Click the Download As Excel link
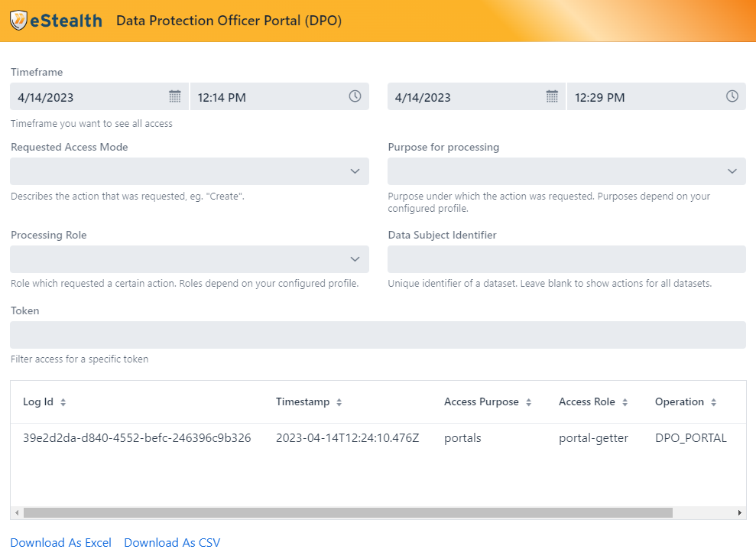 coord(60,543)
